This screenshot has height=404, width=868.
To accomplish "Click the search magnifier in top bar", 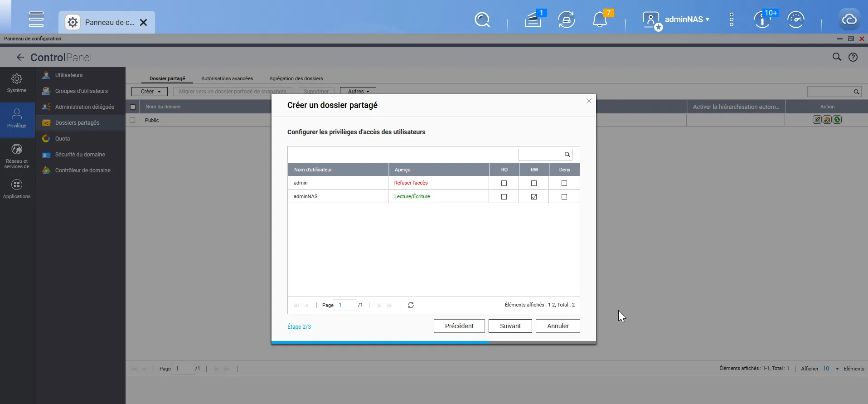I will [x=482, y=20].
